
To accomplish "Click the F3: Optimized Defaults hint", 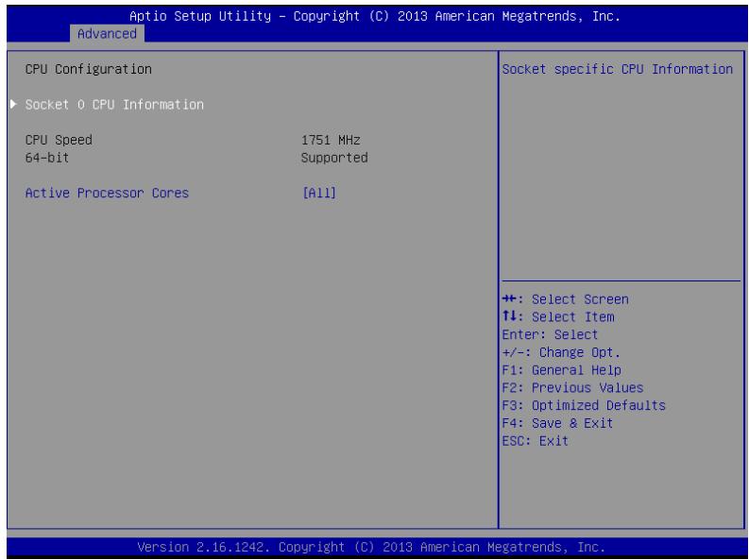I will coord(584,405).
